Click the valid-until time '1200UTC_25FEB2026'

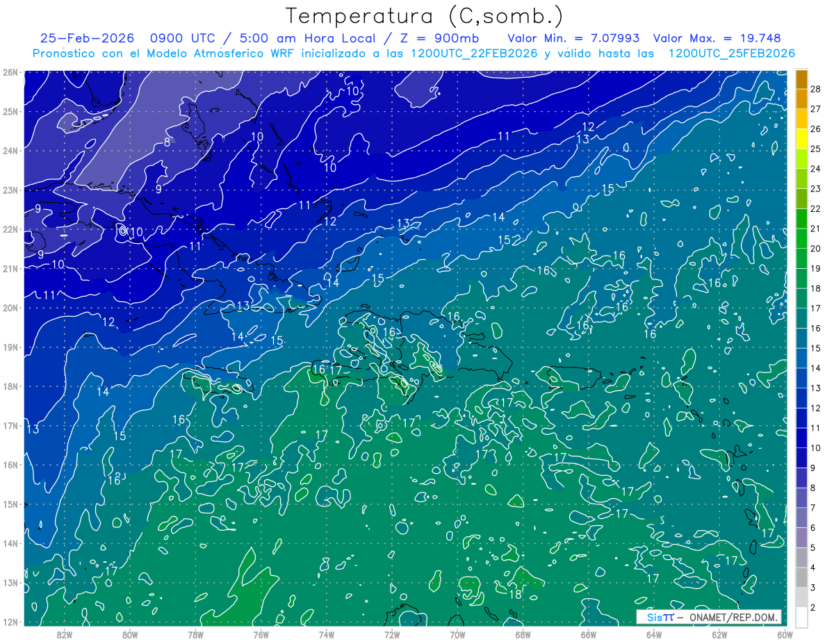click(x=732, y=53)
